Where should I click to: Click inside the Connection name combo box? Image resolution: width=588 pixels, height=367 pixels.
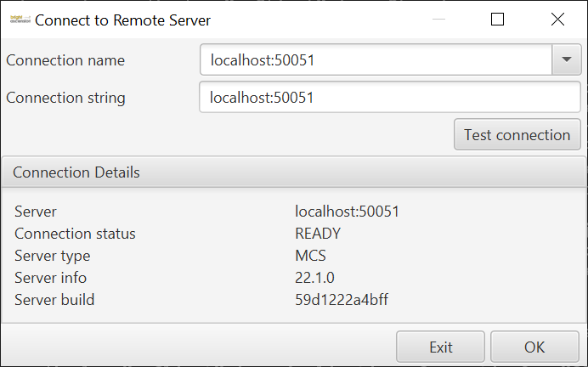coord(376,60)
